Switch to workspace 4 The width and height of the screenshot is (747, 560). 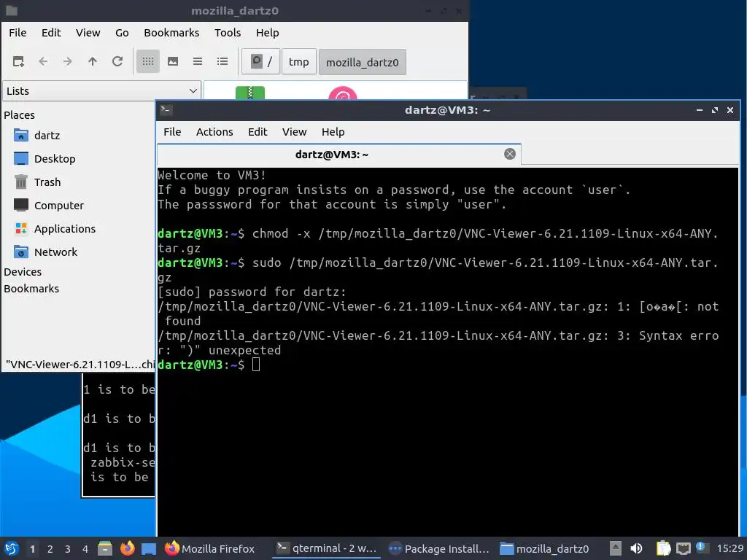tap(85, 549)
